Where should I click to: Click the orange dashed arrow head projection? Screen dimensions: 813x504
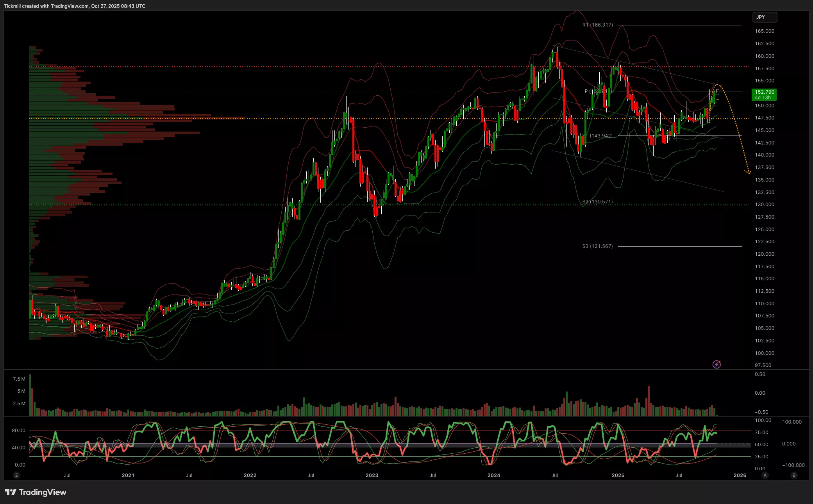pyautogui.click(x=748, y=172)
